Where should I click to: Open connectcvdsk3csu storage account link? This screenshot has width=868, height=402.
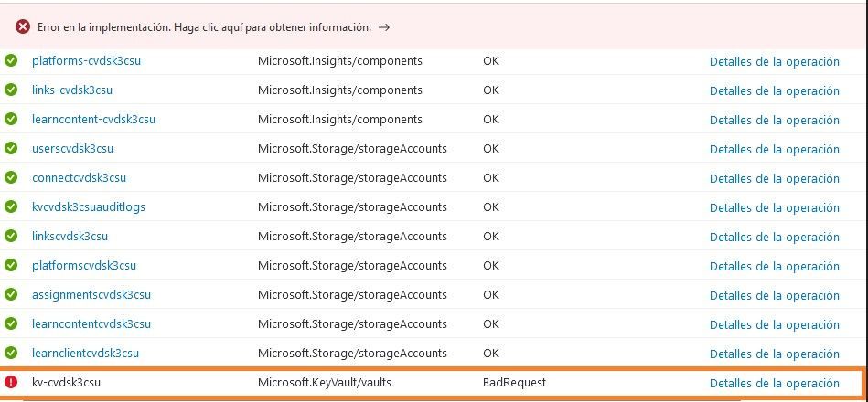pyautogui.click(x=79, y=178)
